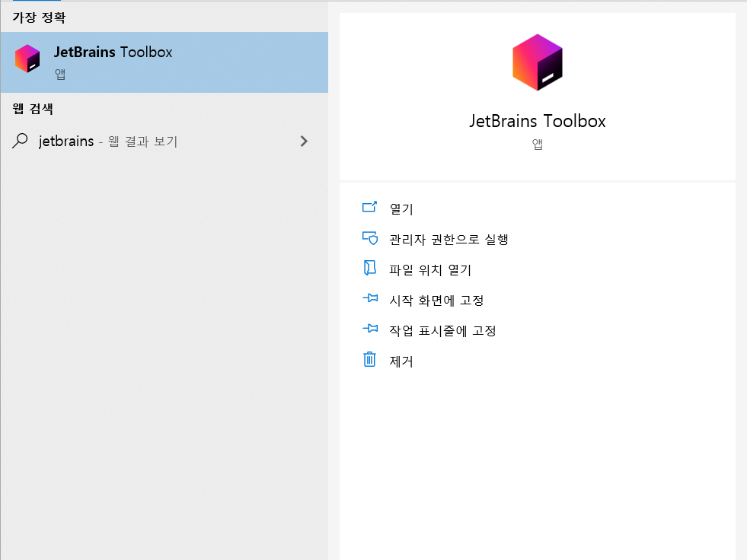Viewport: 747px width, 560px height.
Task: Click the folder location icon beside 파일 위치 열기
Action: [x=369, y=268]
